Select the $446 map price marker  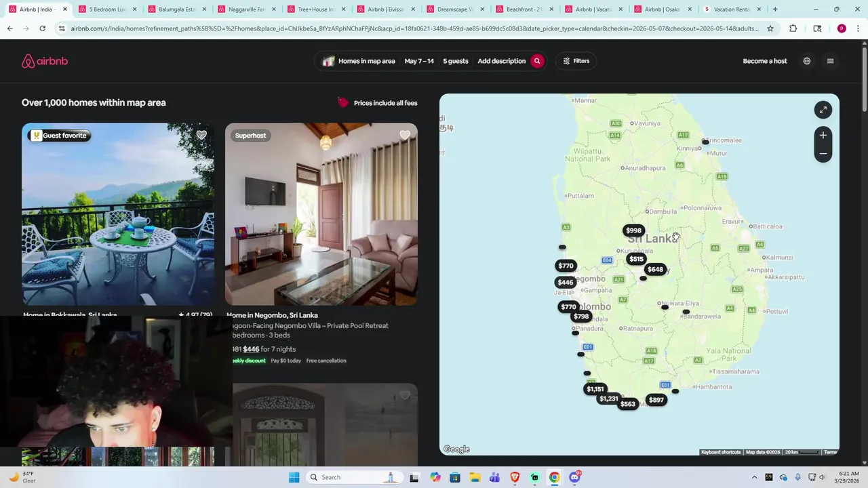pyautogui.click(x=566, y=282)
